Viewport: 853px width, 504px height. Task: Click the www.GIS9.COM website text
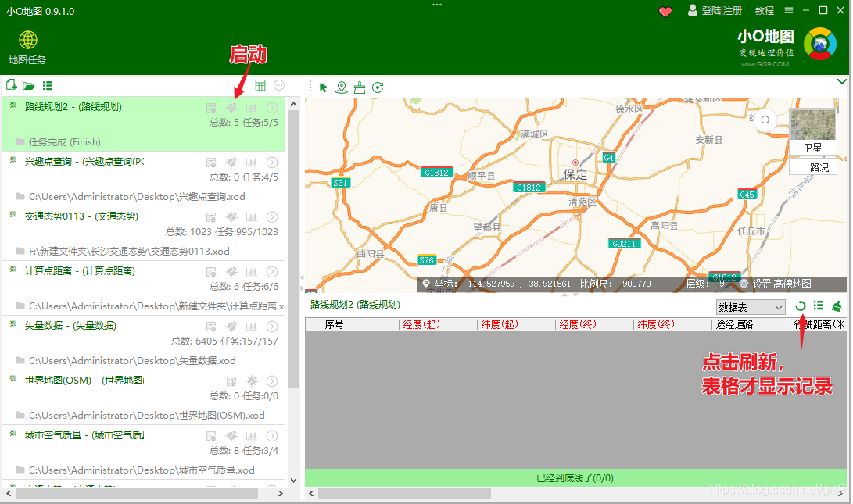click(765, 64)
